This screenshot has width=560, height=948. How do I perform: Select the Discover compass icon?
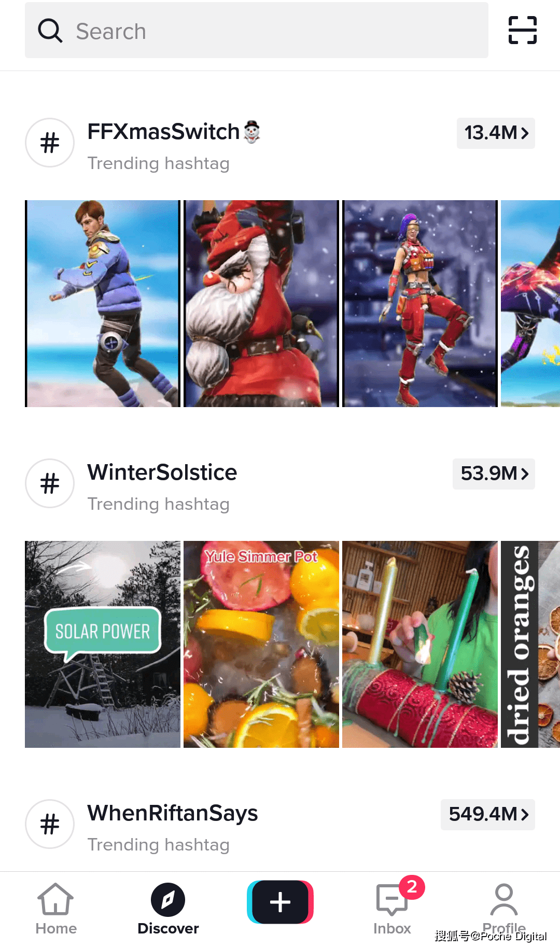coord(168,899)
